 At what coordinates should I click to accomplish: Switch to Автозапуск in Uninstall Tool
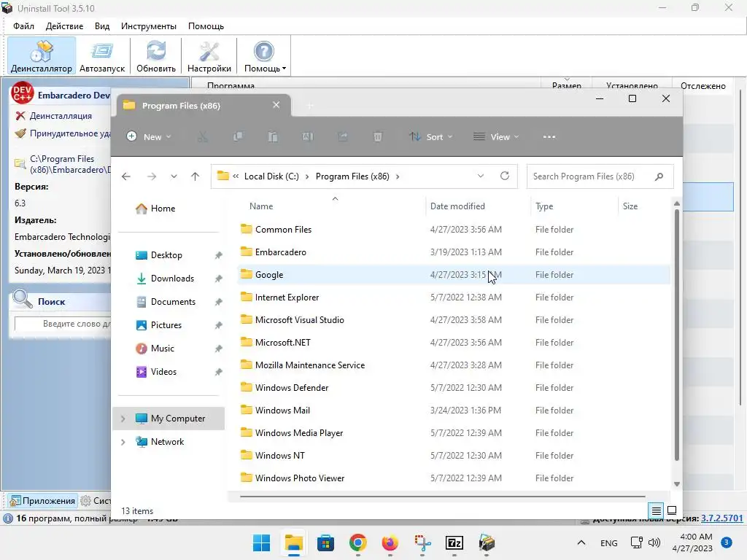click(x=102, y=56)
